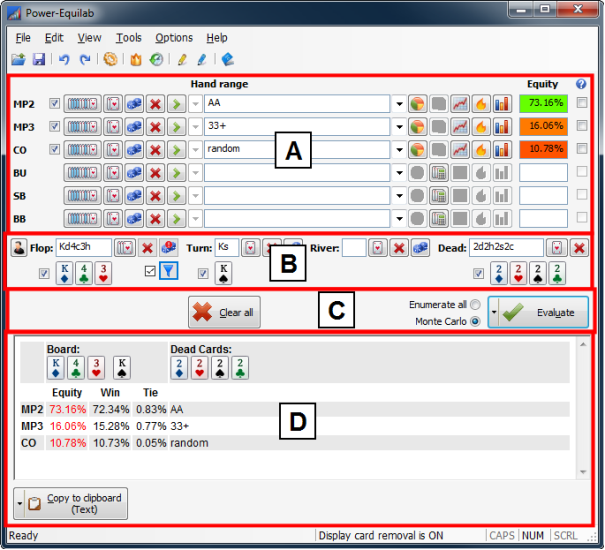This screenshot has width=605, height=550.
Task: Open small arrow left of MP2 range field
Action: tap(195, 104)
